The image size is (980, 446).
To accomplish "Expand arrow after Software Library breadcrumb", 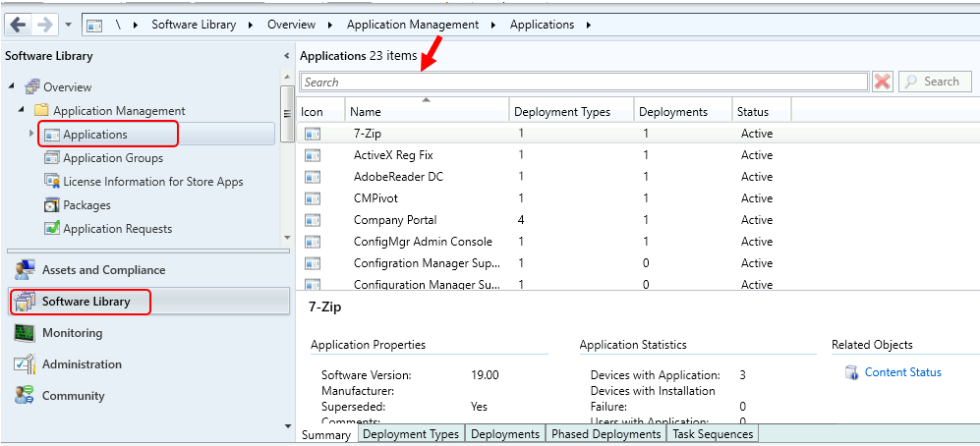I will 251,26.
